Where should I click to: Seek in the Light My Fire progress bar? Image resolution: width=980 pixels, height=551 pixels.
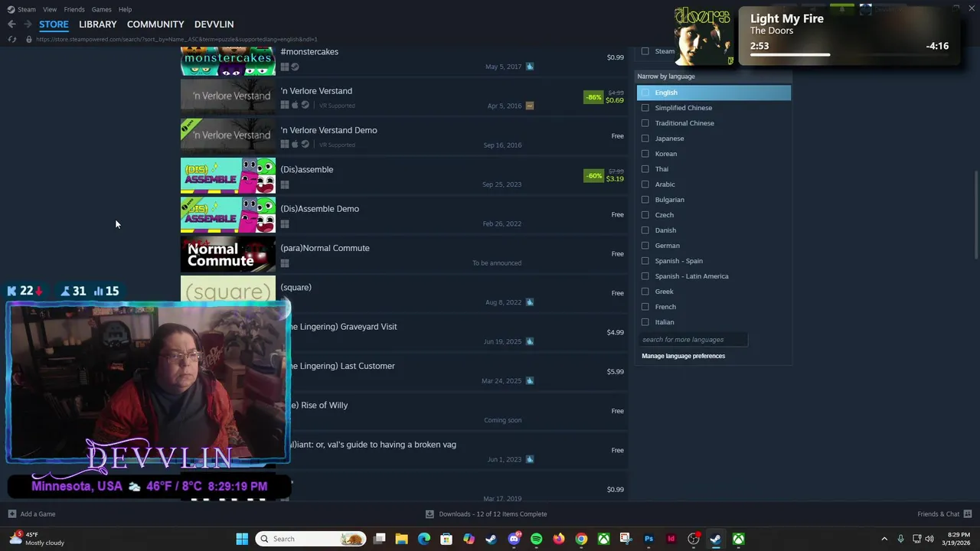coord(849,54)
